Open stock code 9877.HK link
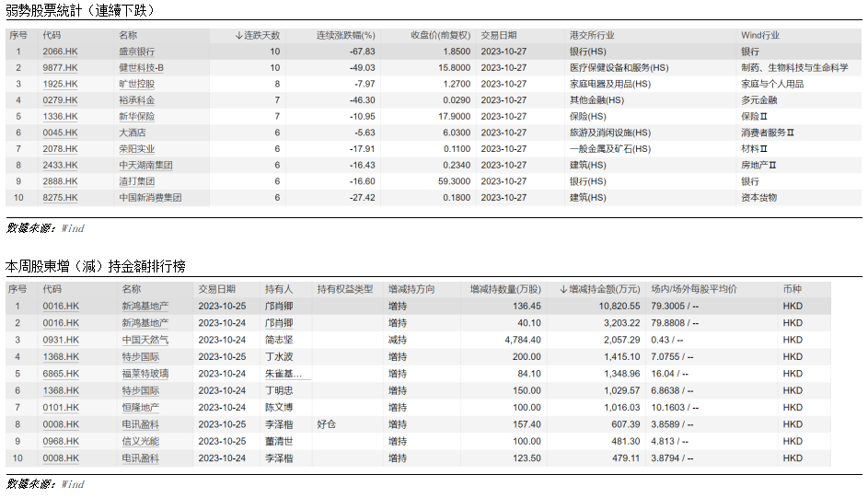 coord(61,67)
